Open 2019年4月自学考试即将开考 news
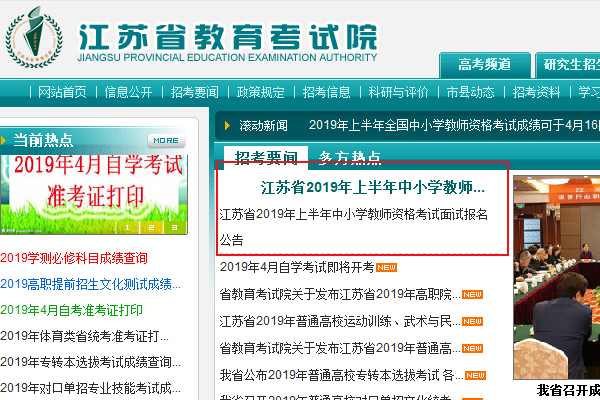The width and height of the screenshot is (600, 400). pos(297,267)
